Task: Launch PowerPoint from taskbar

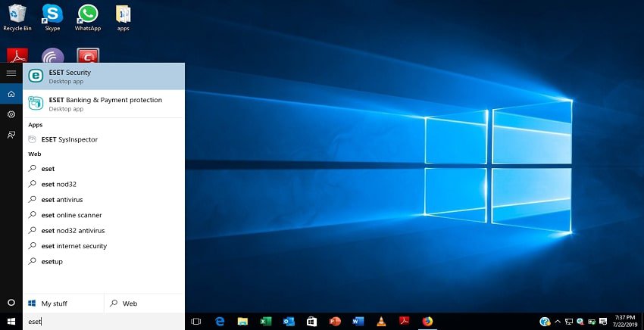Action: [x=335, y=322]
